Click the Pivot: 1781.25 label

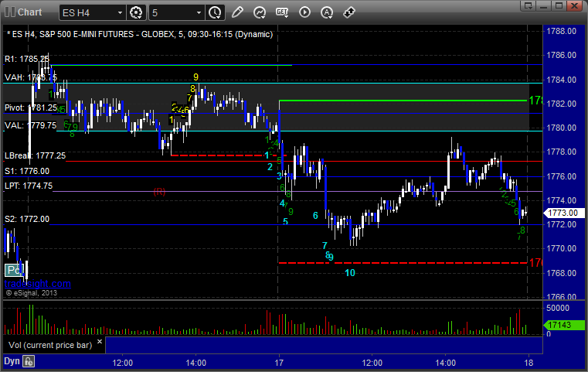click(31, 108)
